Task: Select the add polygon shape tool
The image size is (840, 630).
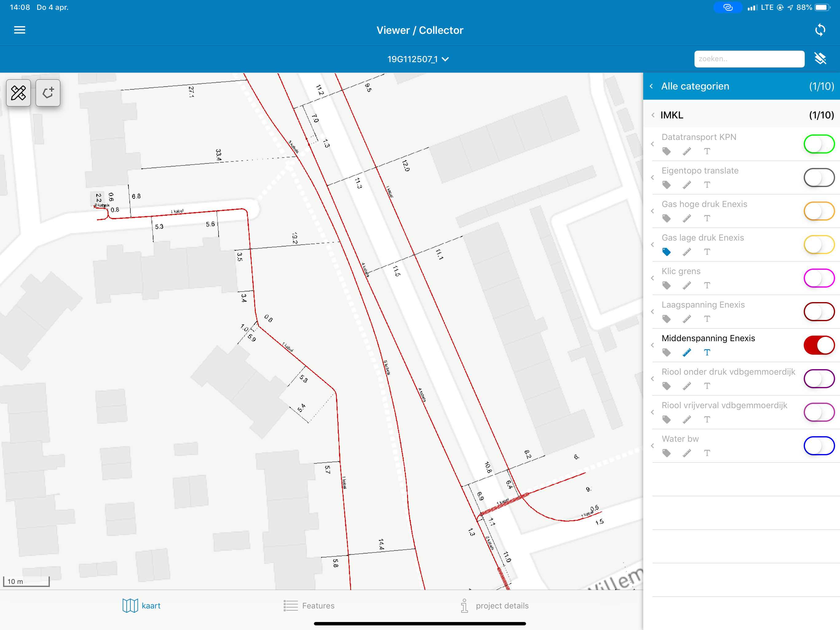Action: (x=48, y=93)
